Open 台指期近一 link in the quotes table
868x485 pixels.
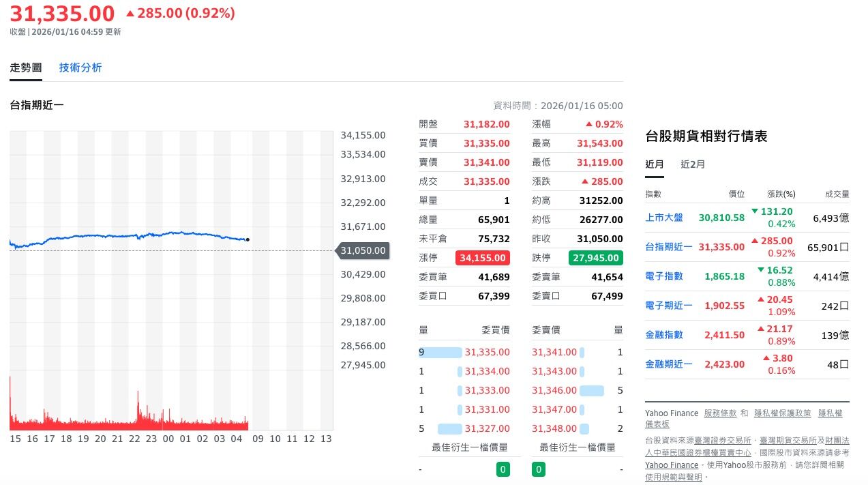click(x=668, y=247)
